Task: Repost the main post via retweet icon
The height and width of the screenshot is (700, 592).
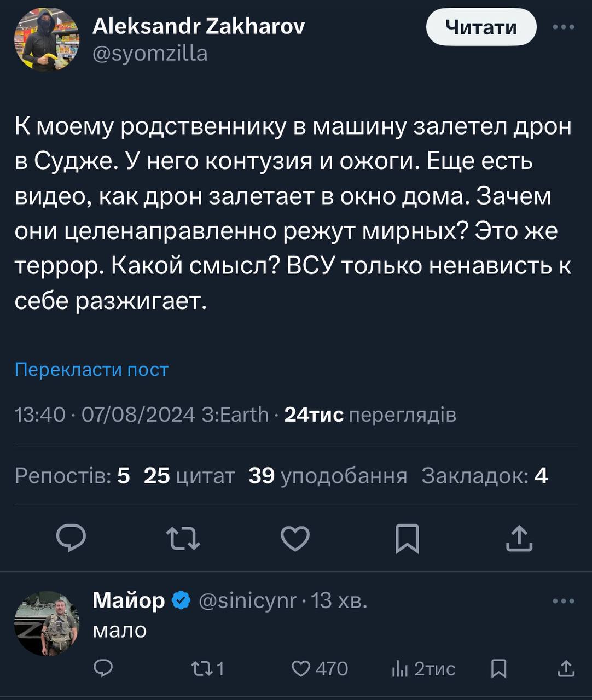Action: pos(183,538)
